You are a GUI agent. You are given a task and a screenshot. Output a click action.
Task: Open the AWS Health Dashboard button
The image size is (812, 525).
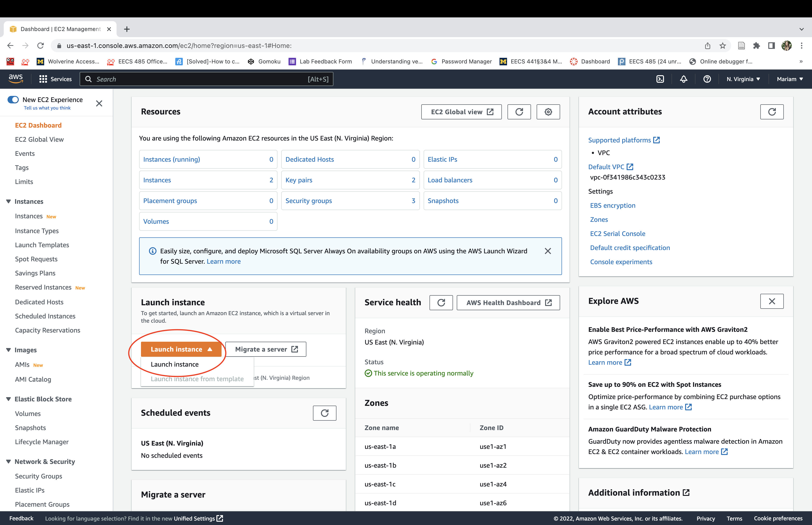[x=508, y=303]
